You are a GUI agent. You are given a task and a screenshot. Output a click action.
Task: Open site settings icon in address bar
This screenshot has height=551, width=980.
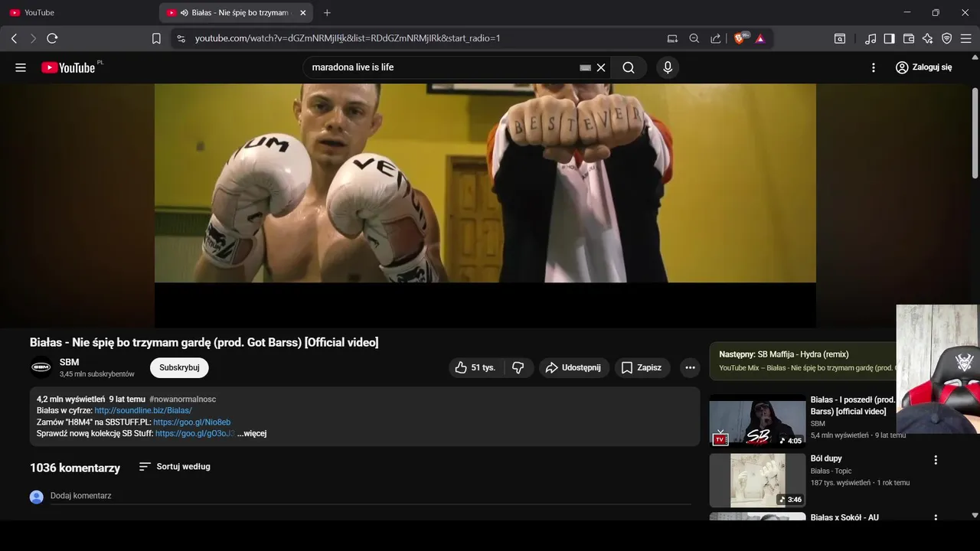181,38
